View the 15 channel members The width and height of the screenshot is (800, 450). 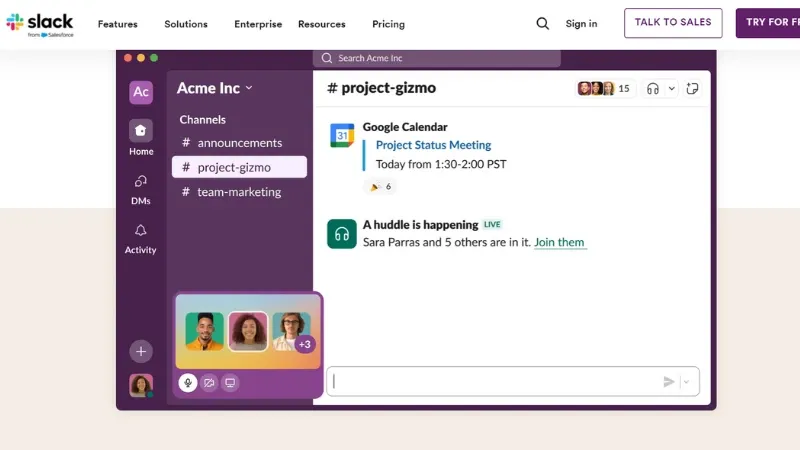(x=605, y=88)
